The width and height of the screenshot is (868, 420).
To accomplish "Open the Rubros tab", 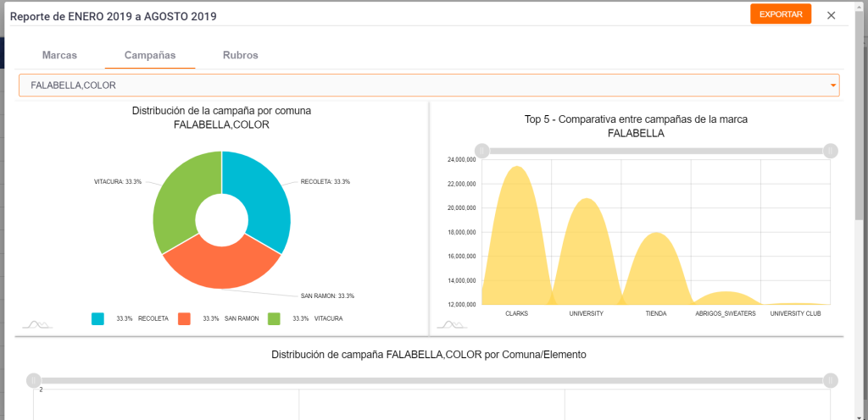I will pyautogui.click(x=240, y=55).
